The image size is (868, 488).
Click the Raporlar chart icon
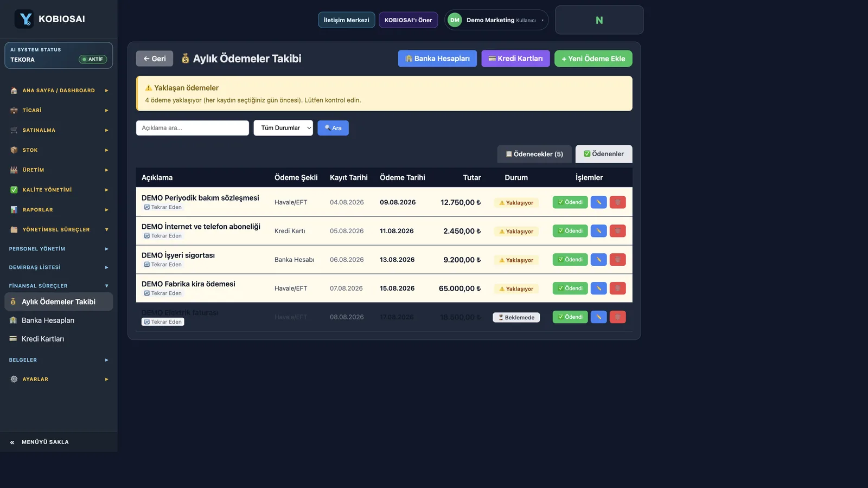[14, 210]
